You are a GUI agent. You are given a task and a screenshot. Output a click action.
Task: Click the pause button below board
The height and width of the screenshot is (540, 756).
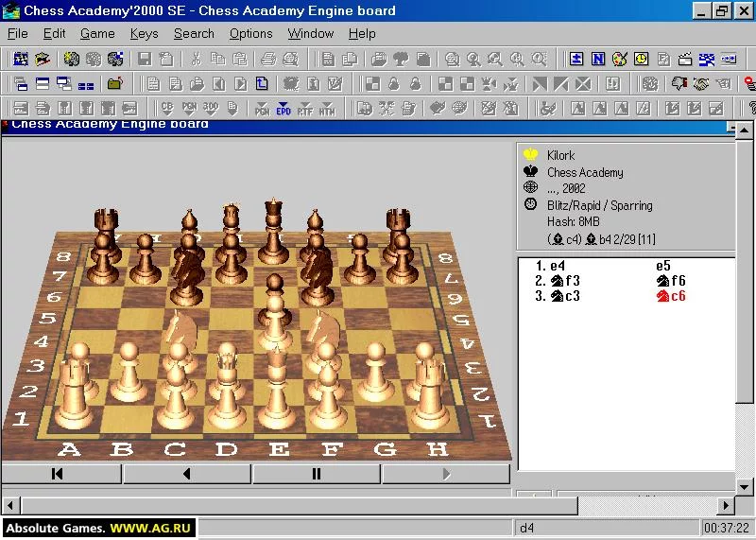[317, 474]
